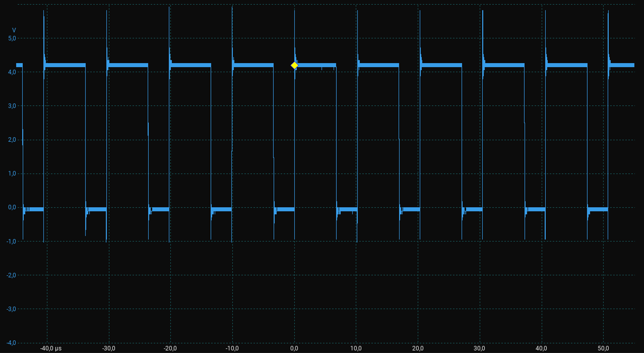Click the -30,0 time axis label
The height and width of the screenshot is (353, 644).
[x=108, y=348]
